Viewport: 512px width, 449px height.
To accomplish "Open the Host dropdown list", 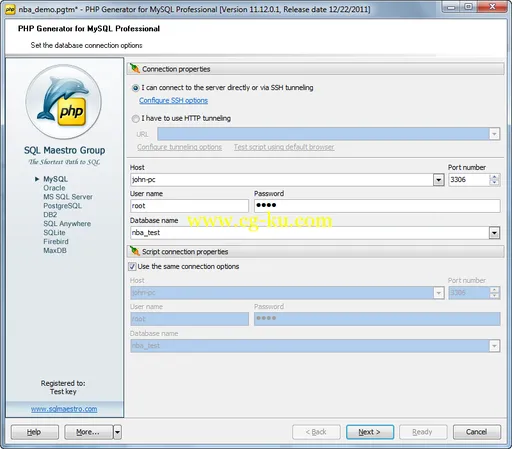I will click(439, 180).
